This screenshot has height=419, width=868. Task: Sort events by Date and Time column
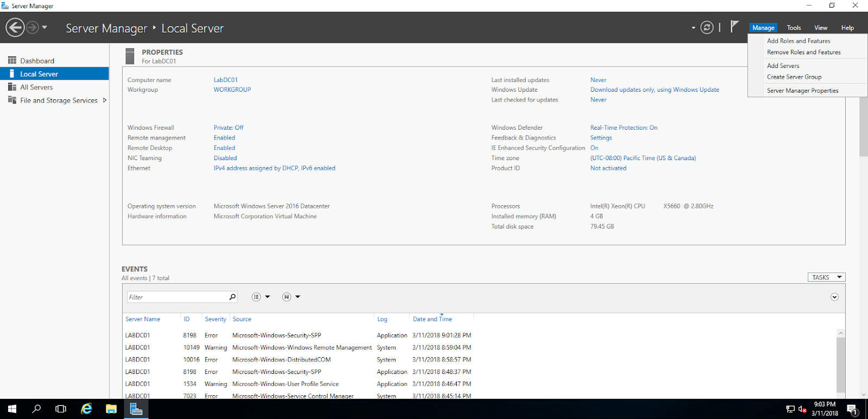[x=432, y=319]
